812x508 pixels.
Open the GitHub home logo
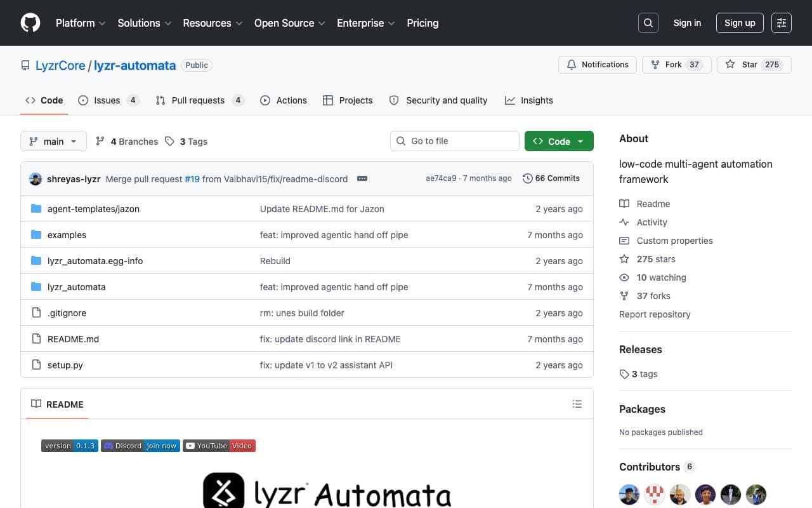tap(30, 23)
